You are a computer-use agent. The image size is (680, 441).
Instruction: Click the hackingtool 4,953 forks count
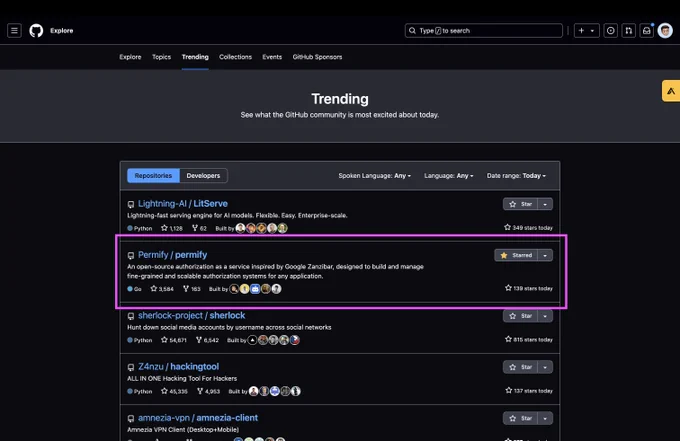point(208,391)
